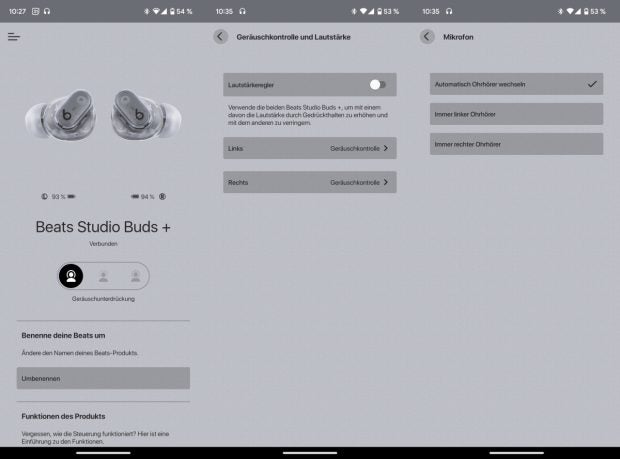Tap the Wi-Fi icon in middle screen status bar

click(363, 11)
